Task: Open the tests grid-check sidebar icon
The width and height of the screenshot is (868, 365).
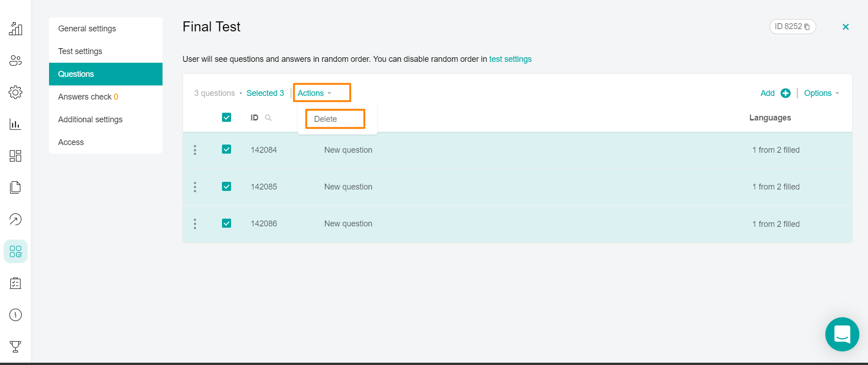Action: point(15,251)
